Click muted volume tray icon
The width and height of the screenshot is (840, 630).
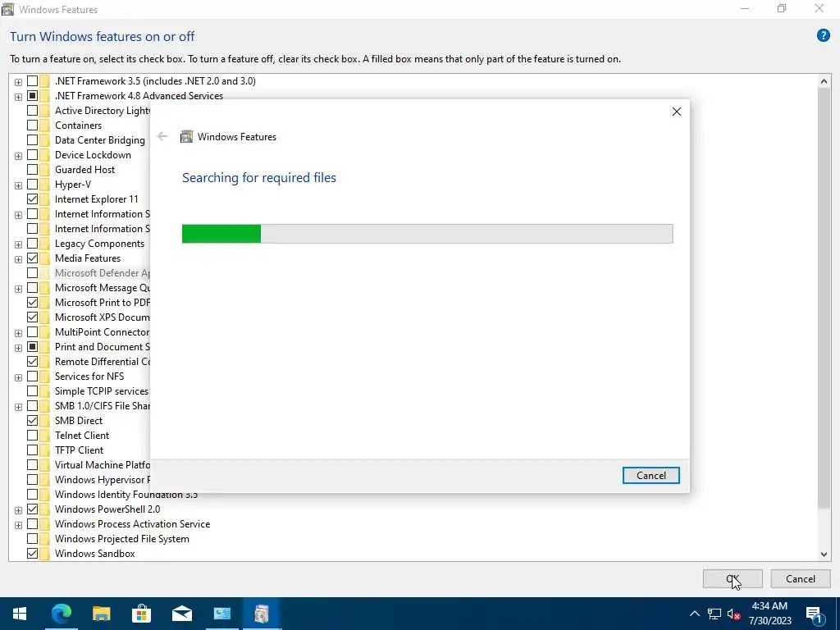pyautogui.click(x=733, y=614)
